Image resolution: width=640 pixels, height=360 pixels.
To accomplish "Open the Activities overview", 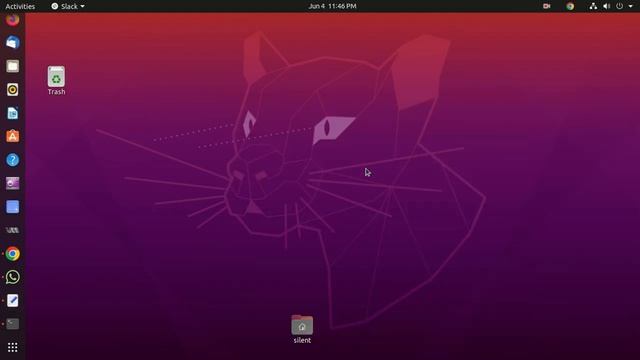I will [20, 6].
